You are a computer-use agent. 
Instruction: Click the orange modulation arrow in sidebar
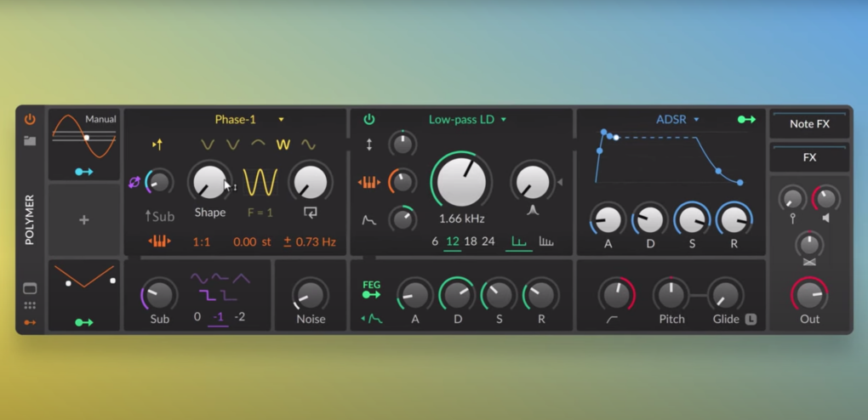(30, 322)
